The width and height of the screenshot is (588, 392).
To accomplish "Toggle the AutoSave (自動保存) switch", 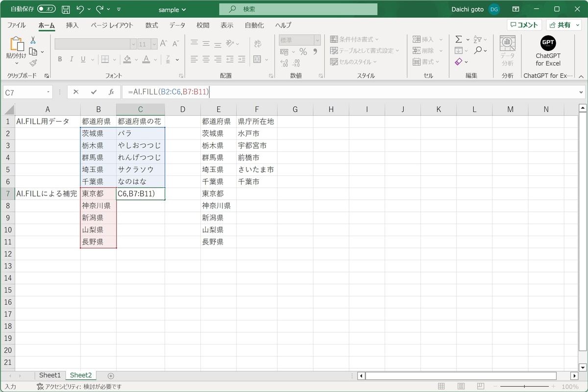I will [47, 9].
